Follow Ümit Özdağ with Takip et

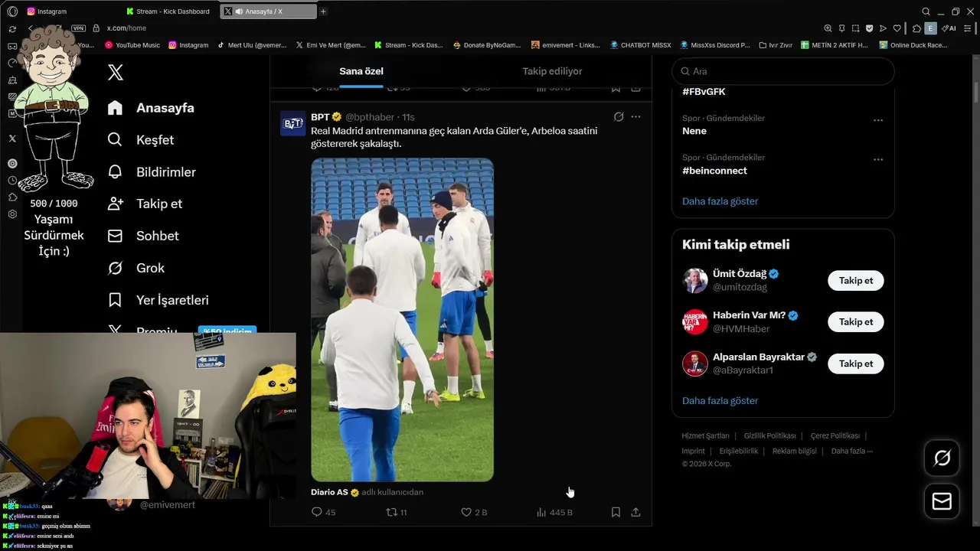(855, 280)
